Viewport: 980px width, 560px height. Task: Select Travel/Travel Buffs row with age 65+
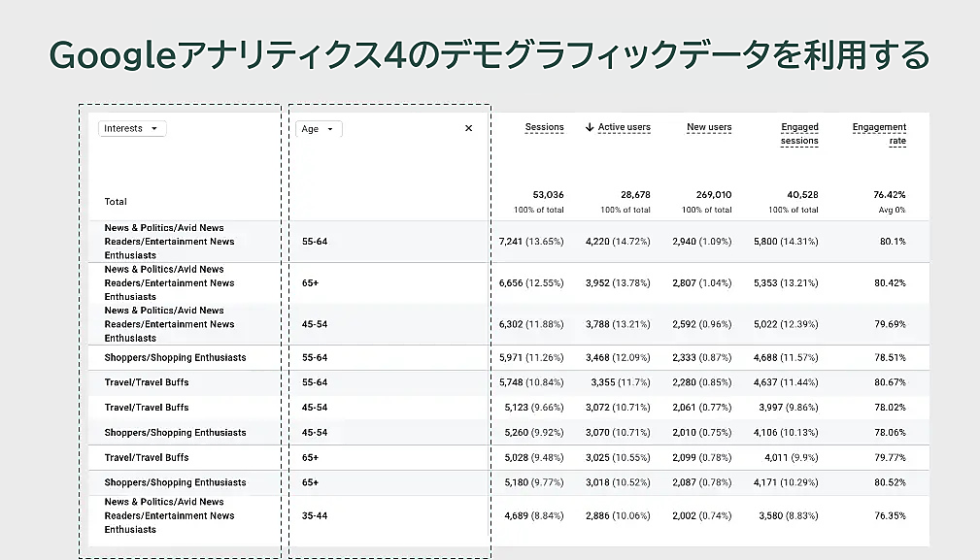pyautogui.click(x=509, y=458)
